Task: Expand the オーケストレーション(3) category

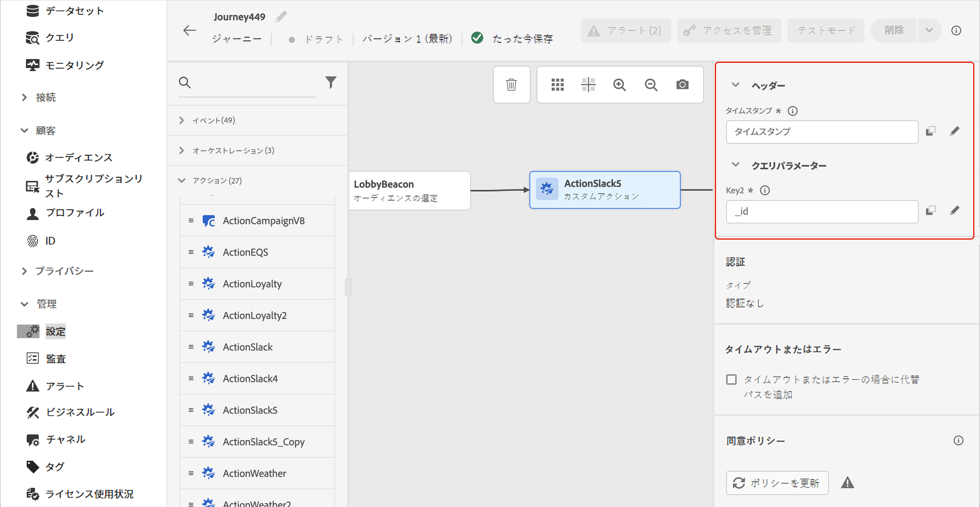Action: (x=182, y=150)
